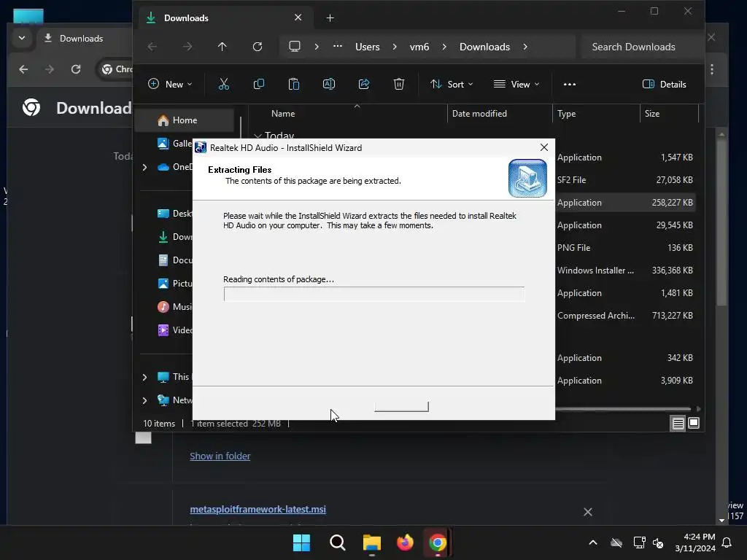Click vm6 in the address breadcrumb

419,47
